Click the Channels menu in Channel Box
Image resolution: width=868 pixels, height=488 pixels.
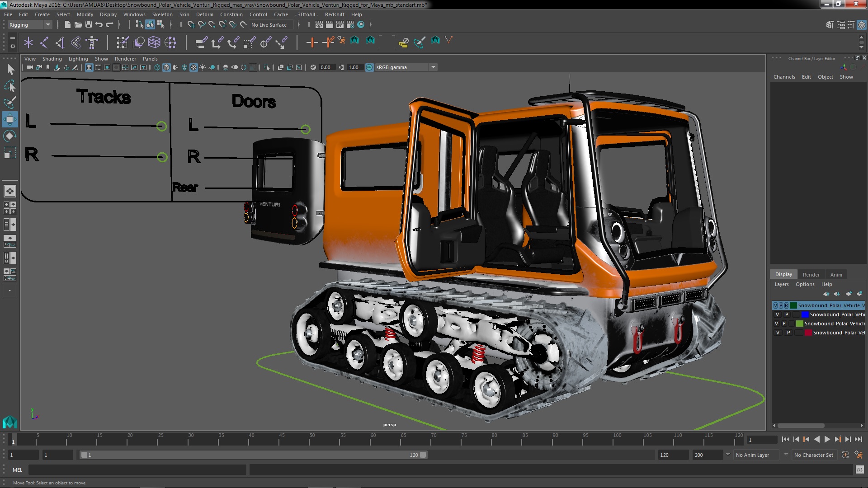coord(784,77)
